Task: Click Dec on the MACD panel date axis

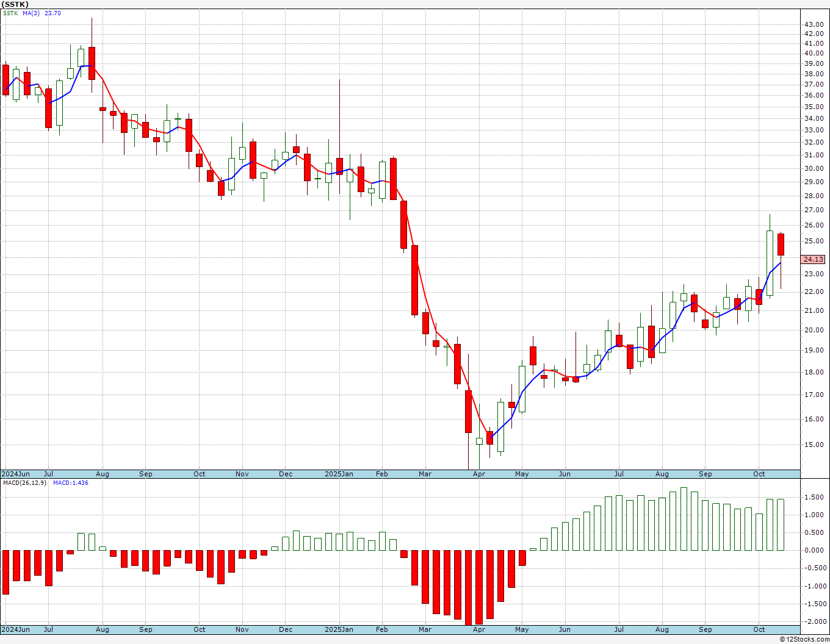Action: (x=286, y=629)
